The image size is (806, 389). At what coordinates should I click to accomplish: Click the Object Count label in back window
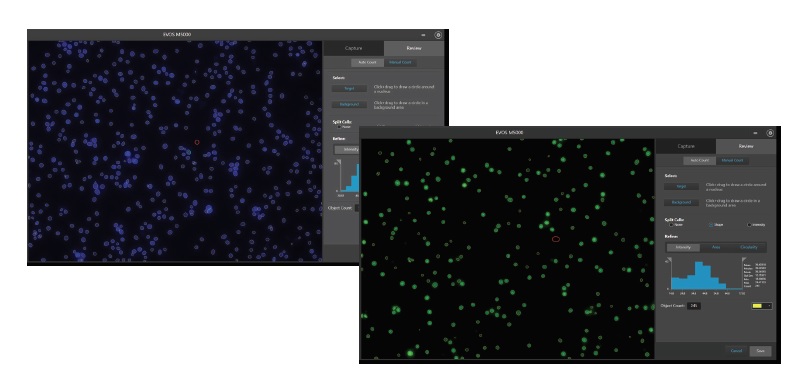coord(339,208)
